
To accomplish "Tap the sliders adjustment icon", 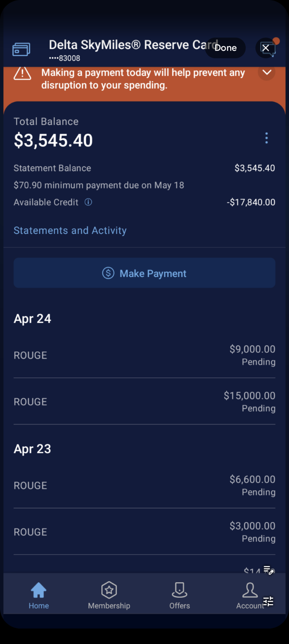I will [x=268, y=601].
